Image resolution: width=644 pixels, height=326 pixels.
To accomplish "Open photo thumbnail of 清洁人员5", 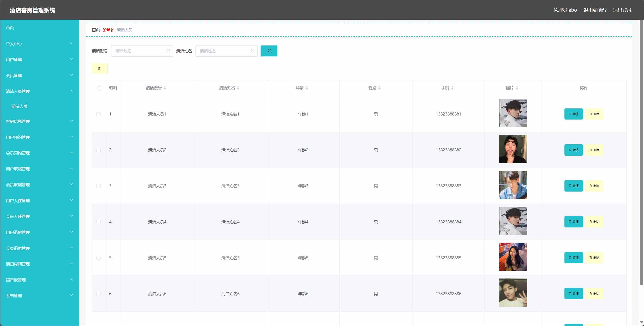I will (x=513, y=257).
